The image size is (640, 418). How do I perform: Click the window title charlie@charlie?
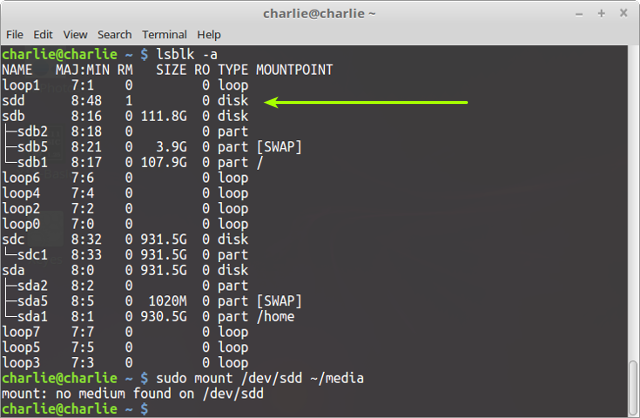pos(319,13)
